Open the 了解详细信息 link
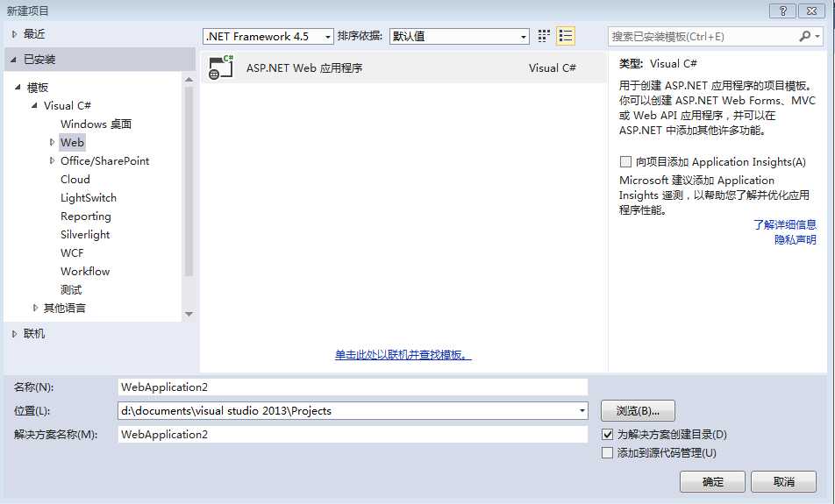The height and width of the screenshot is (504, 835). click(x=785, y=224)
